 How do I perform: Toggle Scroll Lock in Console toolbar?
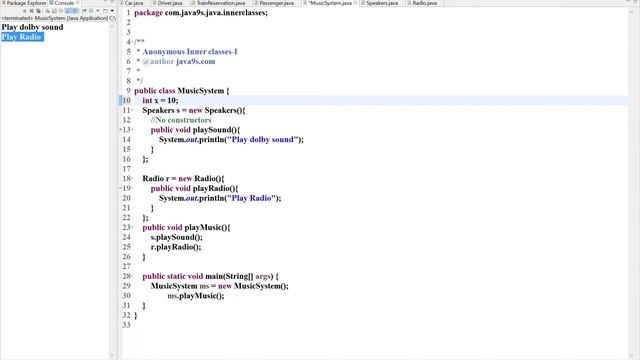(54, 11)
